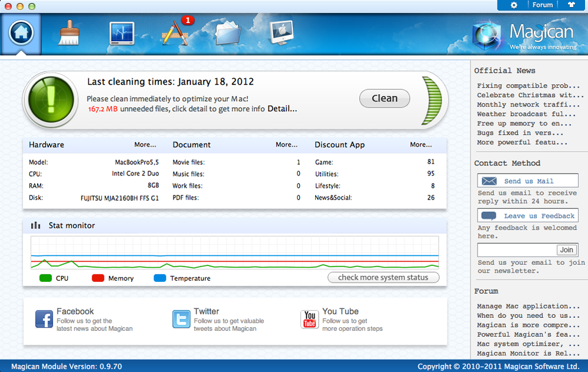588x372 pixels.
Task: Click disk value FUJITSU MJA2160BH FFS G1
Action: (x=119, y=198)
